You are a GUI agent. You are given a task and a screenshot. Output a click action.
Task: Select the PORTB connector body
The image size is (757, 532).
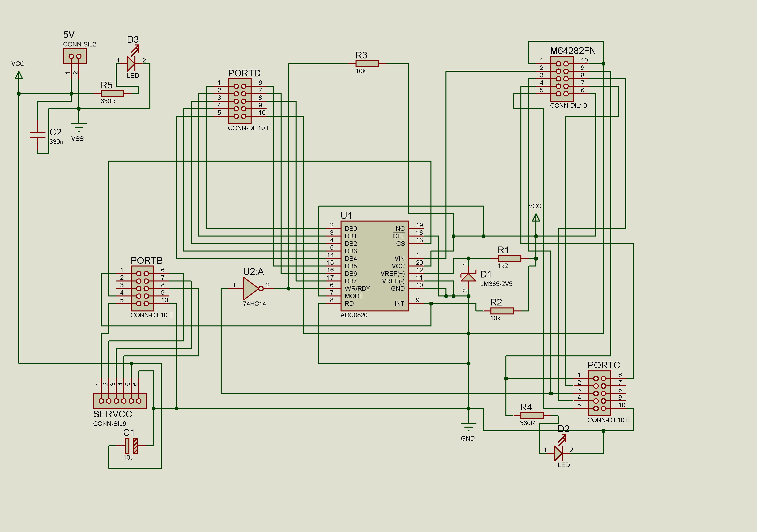tap(142, 288)
